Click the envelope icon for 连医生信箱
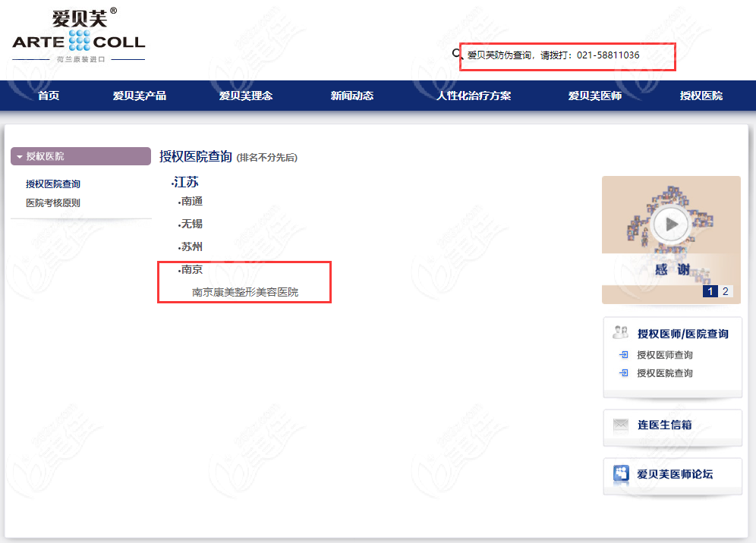 (621, 425)
